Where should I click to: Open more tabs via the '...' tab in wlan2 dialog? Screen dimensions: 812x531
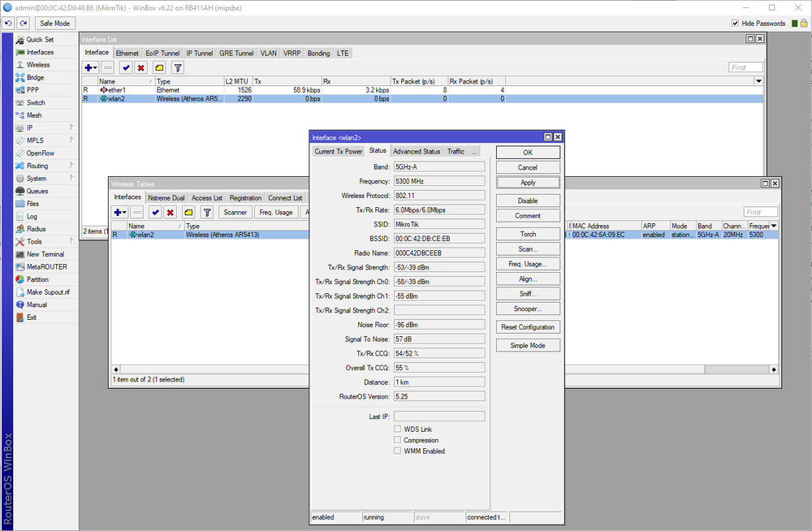pos(474,152)
